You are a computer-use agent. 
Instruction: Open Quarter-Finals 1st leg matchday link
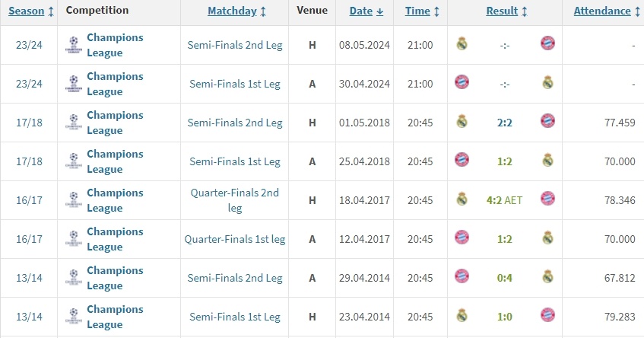coord(235,239)
